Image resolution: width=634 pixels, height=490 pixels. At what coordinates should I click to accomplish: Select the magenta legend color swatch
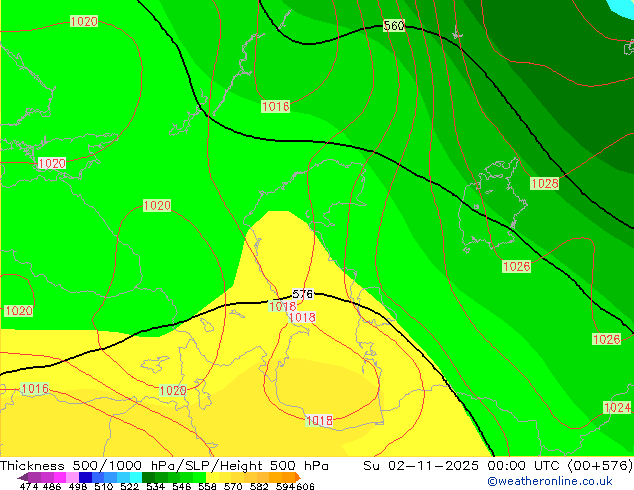tap(60, 477)
